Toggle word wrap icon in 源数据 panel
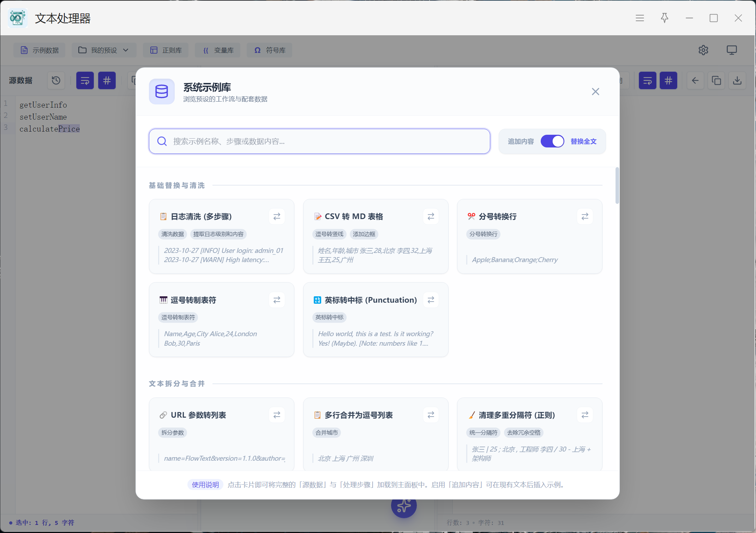Viewport: 756px width, 533px height. [85, 81]
